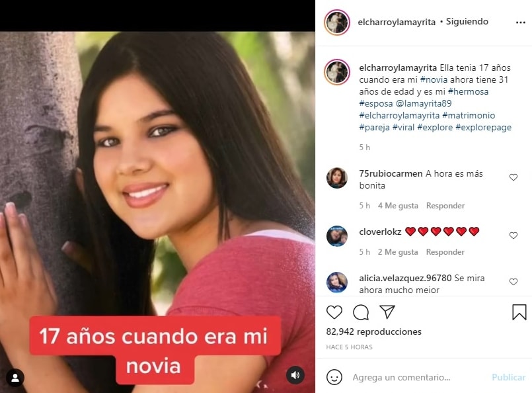Open emoji picker smiley icon
Image resolution: width=532 pixels, height=393 pixels.
coord(334,377)
